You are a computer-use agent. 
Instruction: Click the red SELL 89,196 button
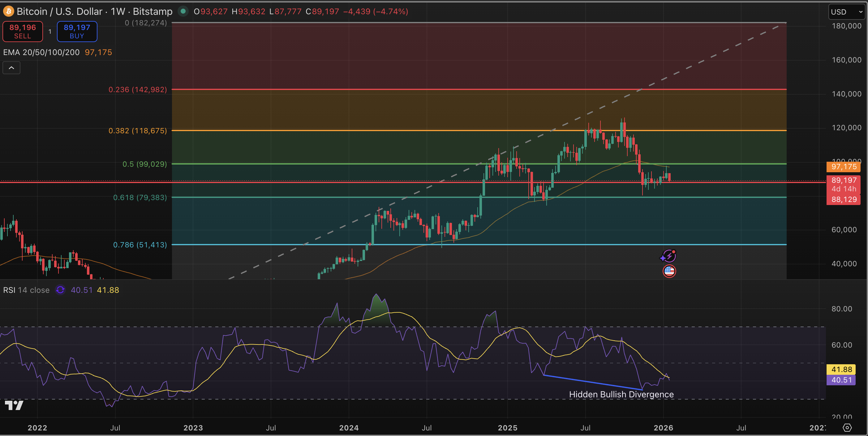pos(23,31)
